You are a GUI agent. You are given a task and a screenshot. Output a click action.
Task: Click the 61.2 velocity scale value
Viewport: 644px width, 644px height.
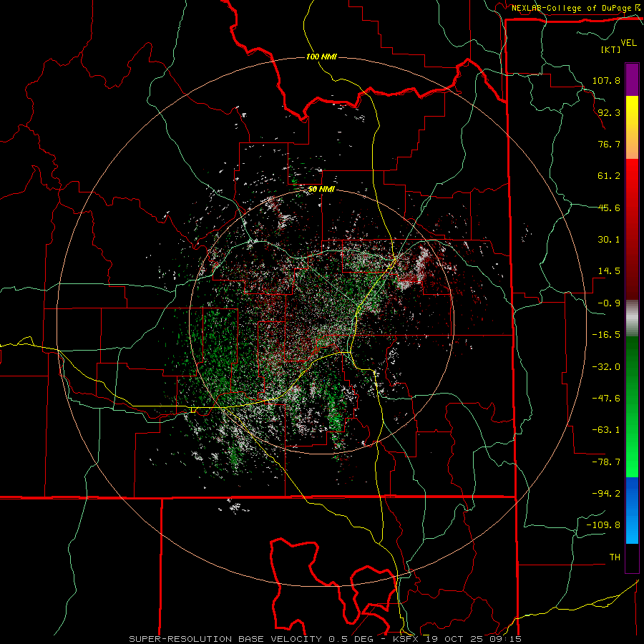point(609,176)
